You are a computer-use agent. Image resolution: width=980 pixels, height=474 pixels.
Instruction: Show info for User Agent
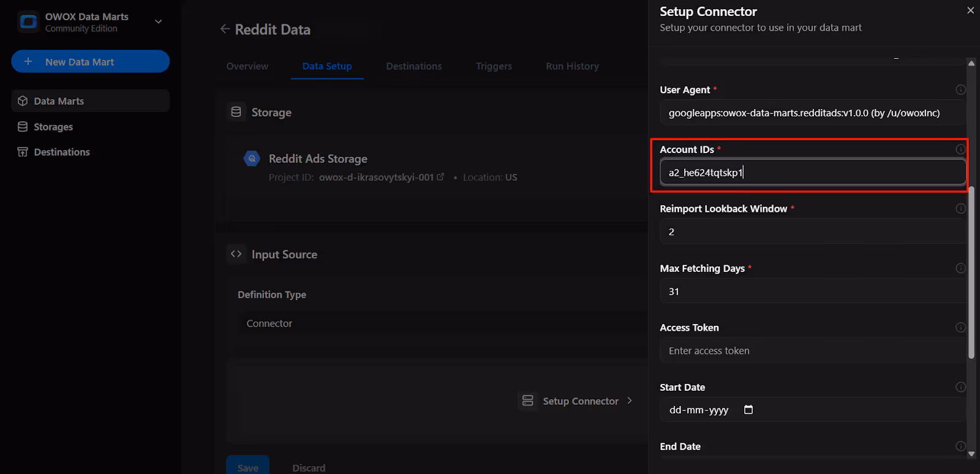click(x=960, y=90)
